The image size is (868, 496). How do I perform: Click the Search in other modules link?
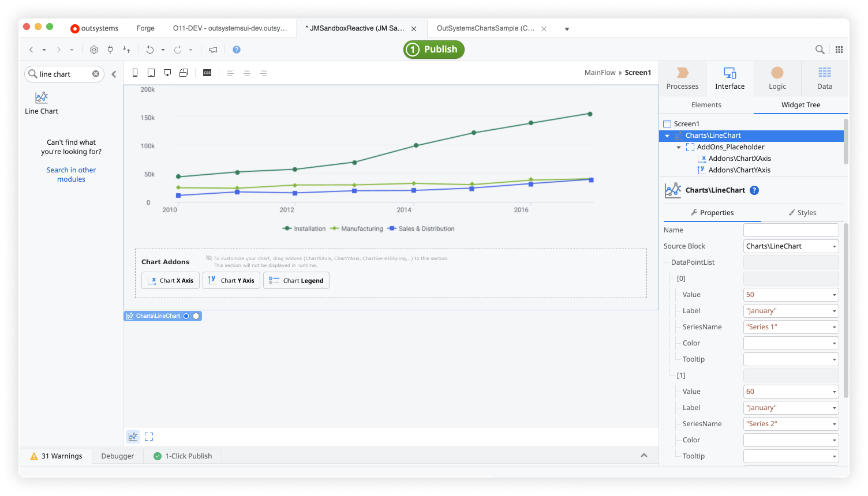71,174
